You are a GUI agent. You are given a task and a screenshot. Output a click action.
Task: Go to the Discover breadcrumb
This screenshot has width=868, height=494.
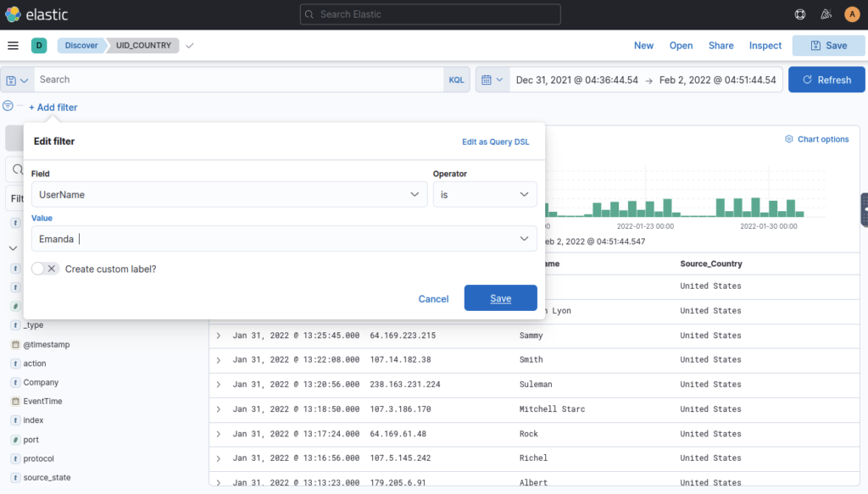[81, 46]
